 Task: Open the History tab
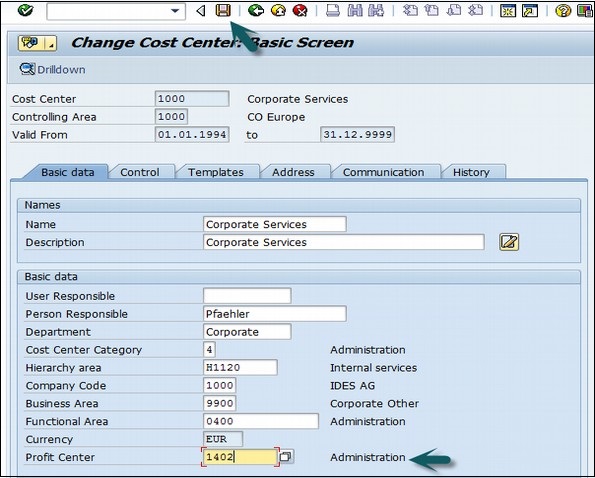471,172
